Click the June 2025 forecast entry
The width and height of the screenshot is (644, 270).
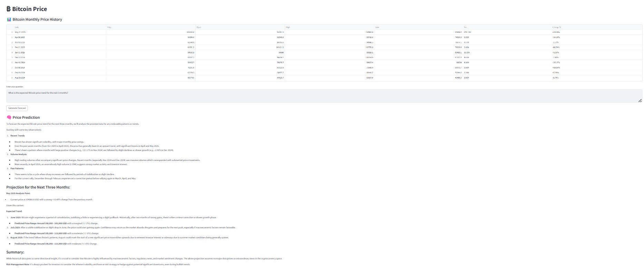[x=114, y=218]
